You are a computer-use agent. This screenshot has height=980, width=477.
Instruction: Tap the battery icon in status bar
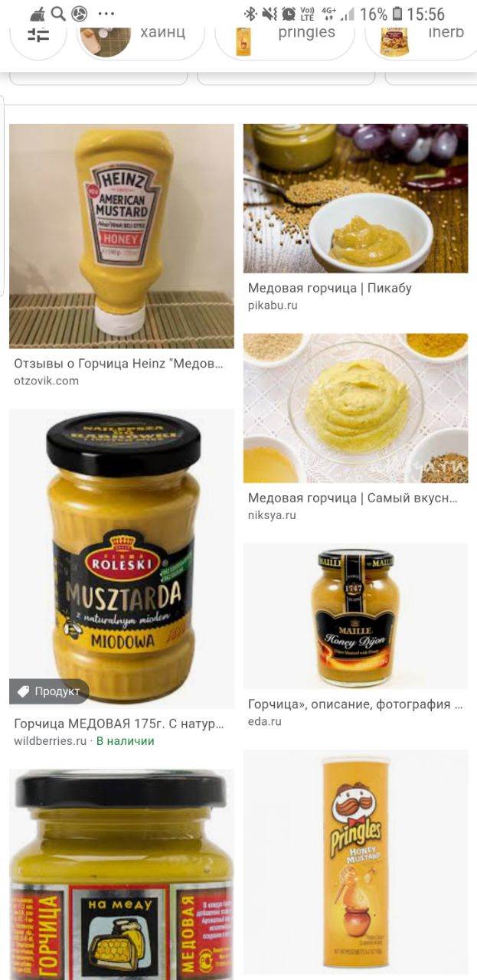[397, 14]
